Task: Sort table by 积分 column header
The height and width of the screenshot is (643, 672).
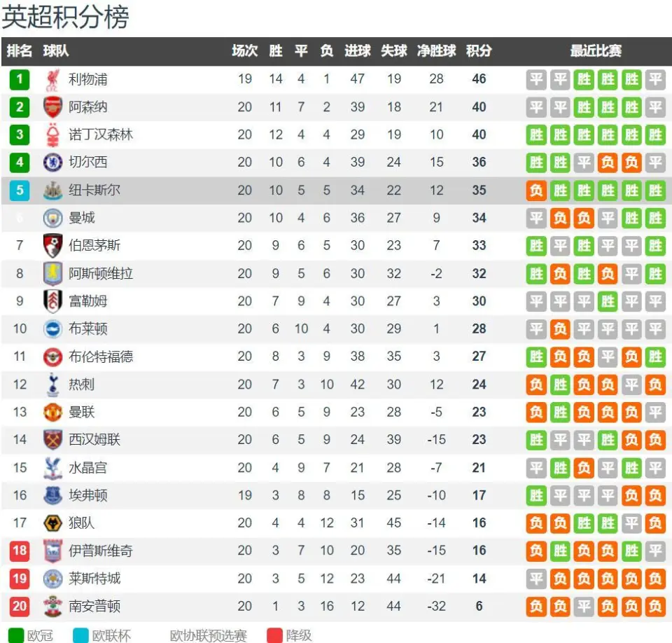Action: pos(479,51)
